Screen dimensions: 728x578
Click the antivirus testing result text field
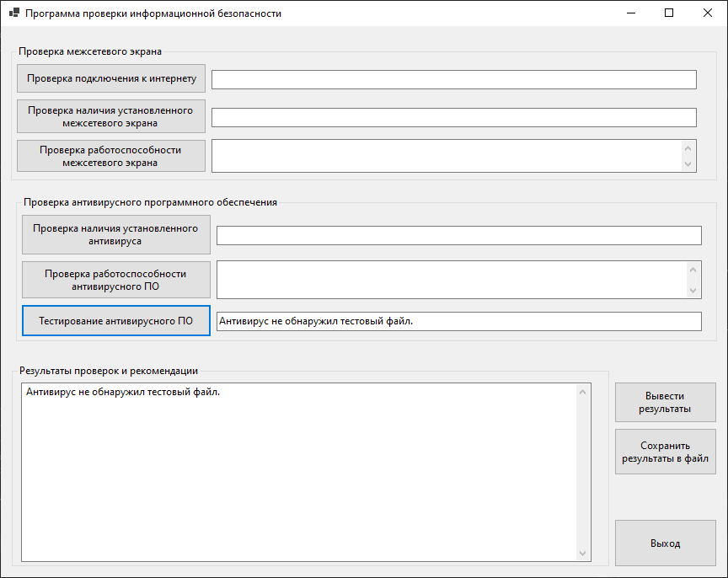(x=459, y=321)
